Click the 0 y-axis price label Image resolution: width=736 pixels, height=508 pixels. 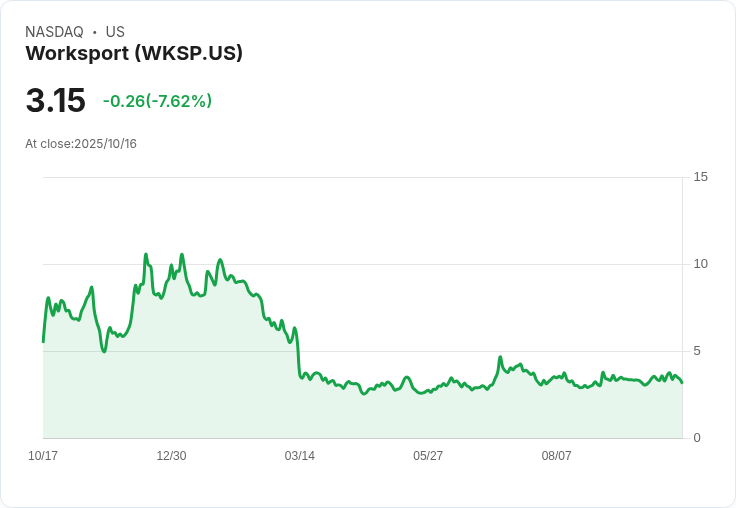(697, 438)
